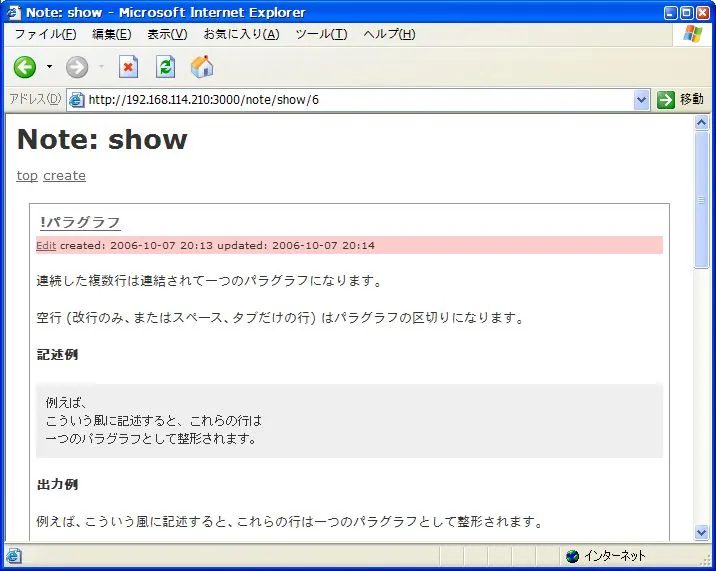Click the vertical scrollbar thumb
The width and height of the screenshot is (716, 571).
coord(701,200)
